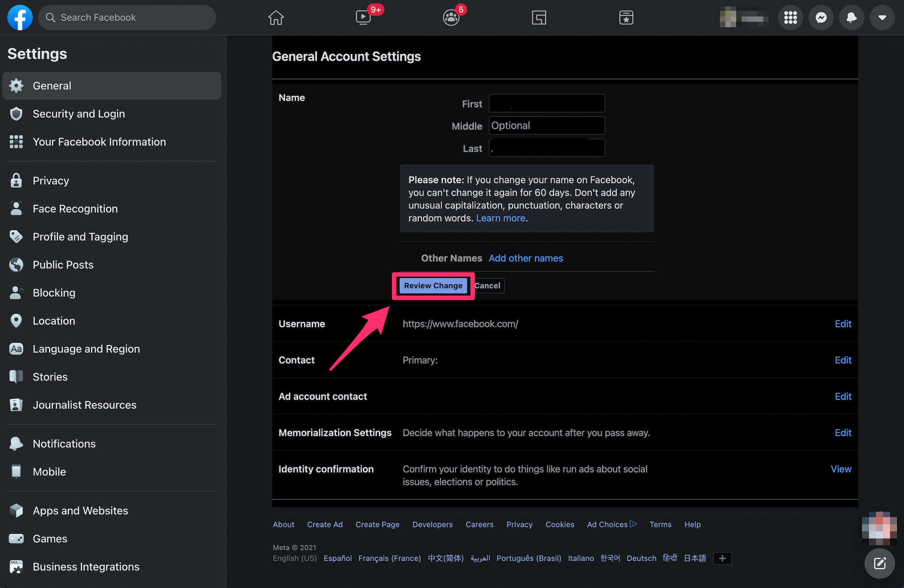
Task: Open Mobile settings
Action: click(112, 472)
